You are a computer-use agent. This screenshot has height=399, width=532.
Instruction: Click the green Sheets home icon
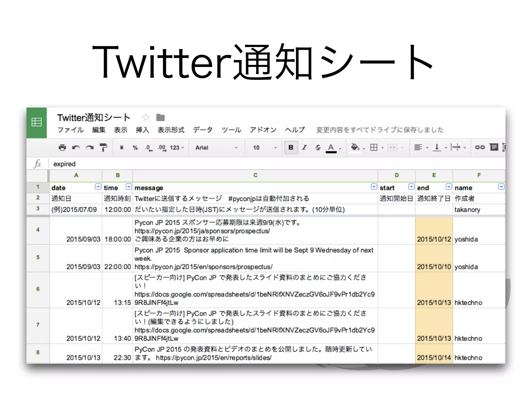pos(37,123)
